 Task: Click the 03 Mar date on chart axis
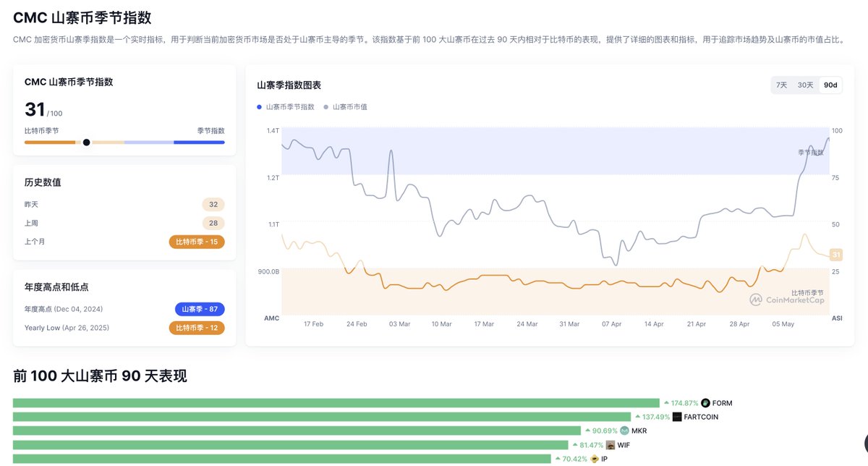pyautogui.click(x=399, y=324)
